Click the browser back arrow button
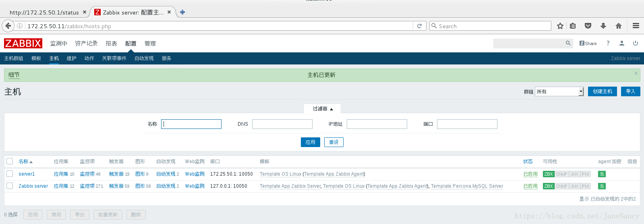This screenshot has height=224, width=644. (8, 26)
